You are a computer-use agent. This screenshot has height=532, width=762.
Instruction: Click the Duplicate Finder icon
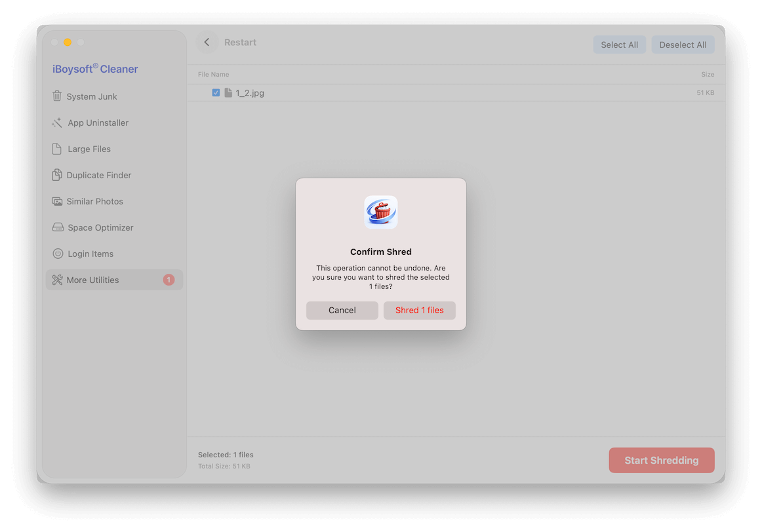point(57,175)
